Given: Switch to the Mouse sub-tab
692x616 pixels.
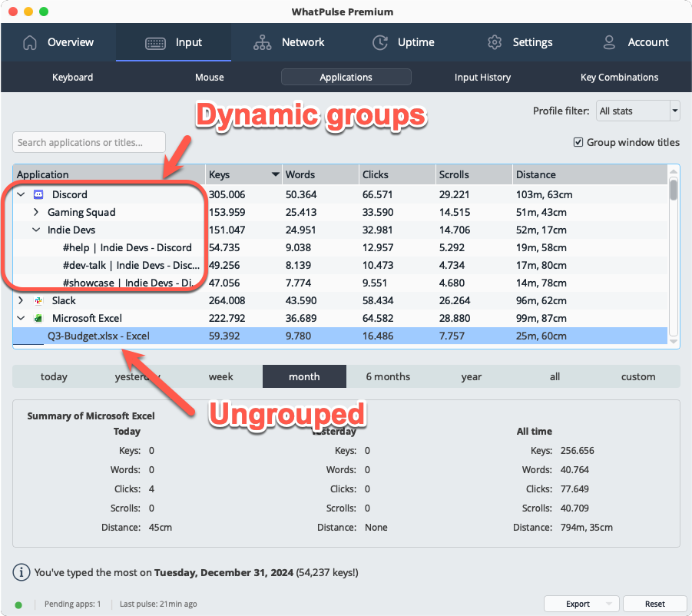Looking at the screenshot, I should click(x=209, y=78).
